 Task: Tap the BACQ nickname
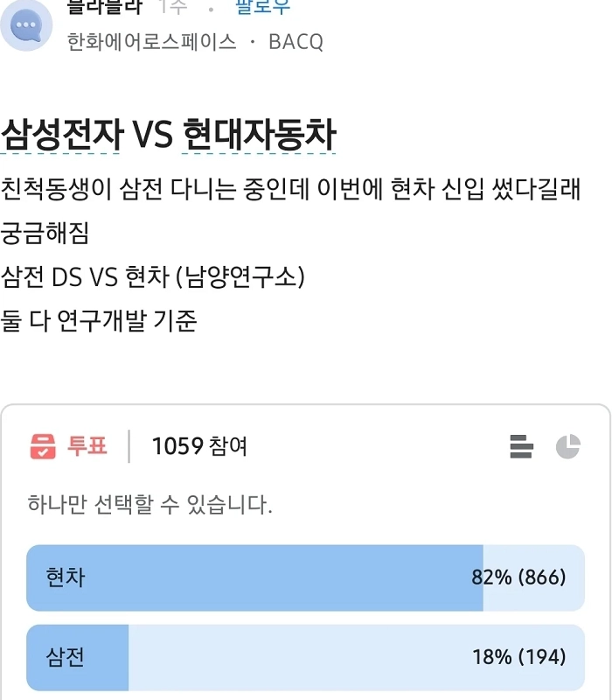[296, 42]
